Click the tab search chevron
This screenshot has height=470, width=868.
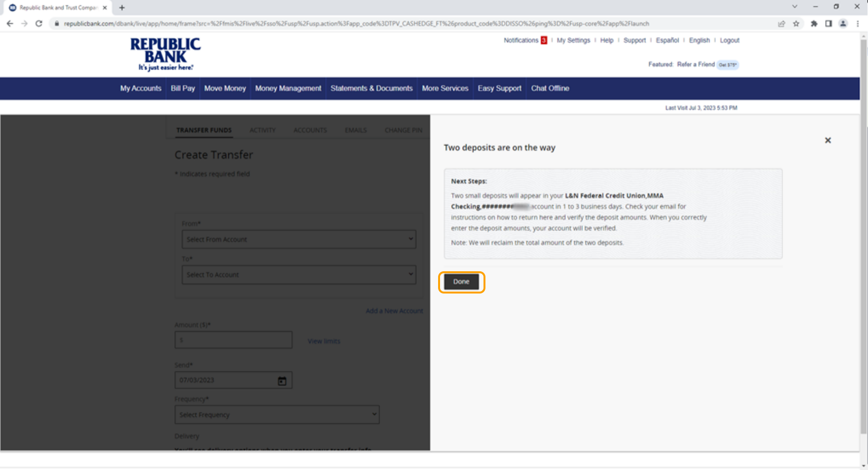[795, 7]
